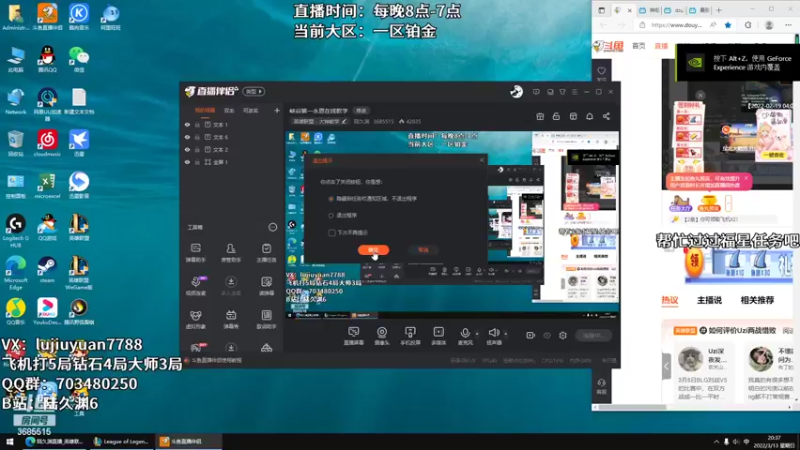Open the Windows Start menu
The width and height of the screenshot is (800, 450).
coord(10,441)
